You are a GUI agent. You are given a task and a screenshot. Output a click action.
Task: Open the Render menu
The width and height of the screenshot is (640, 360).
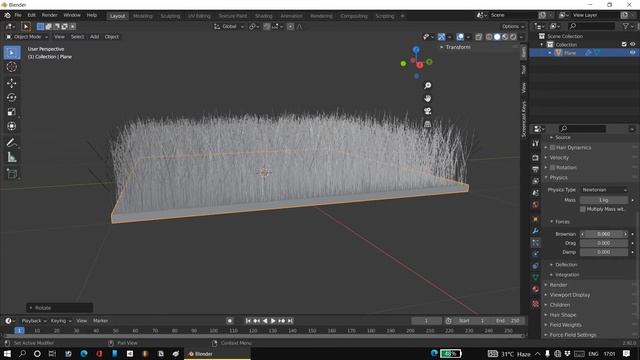click(x=49, y=15)
